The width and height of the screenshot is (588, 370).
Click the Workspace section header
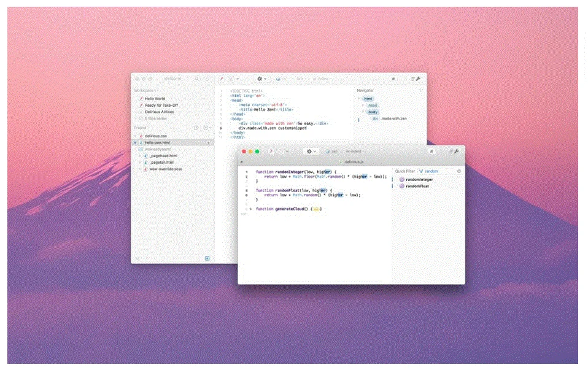[x=144, y=91]
